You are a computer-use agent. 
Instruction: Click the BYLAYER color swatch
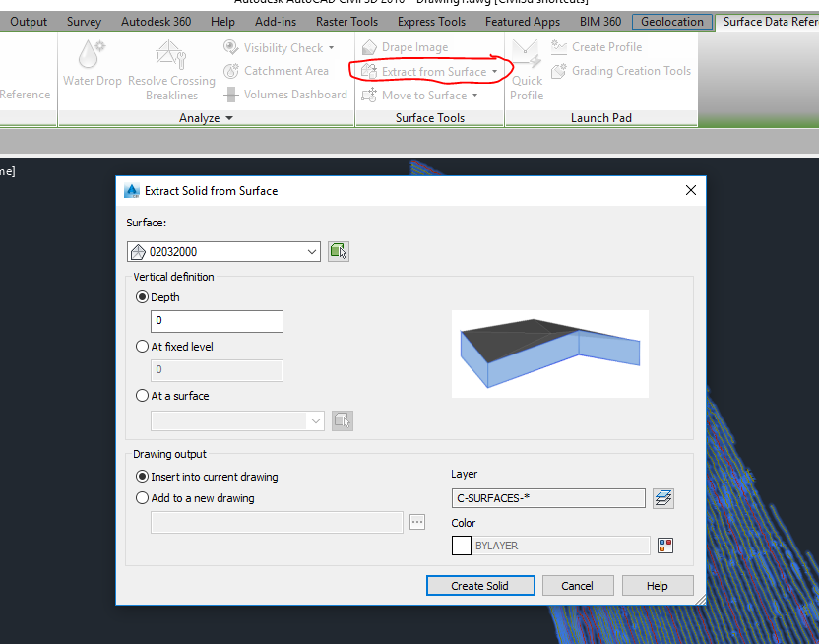click(461, 546)
